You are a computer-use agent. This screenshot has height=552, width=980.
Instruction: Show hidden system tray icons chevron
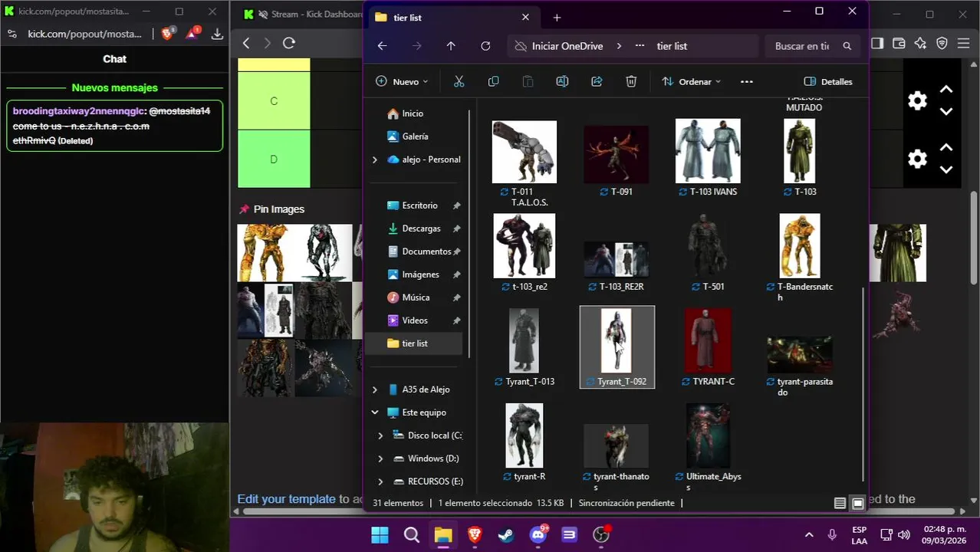tap(808, 534)
